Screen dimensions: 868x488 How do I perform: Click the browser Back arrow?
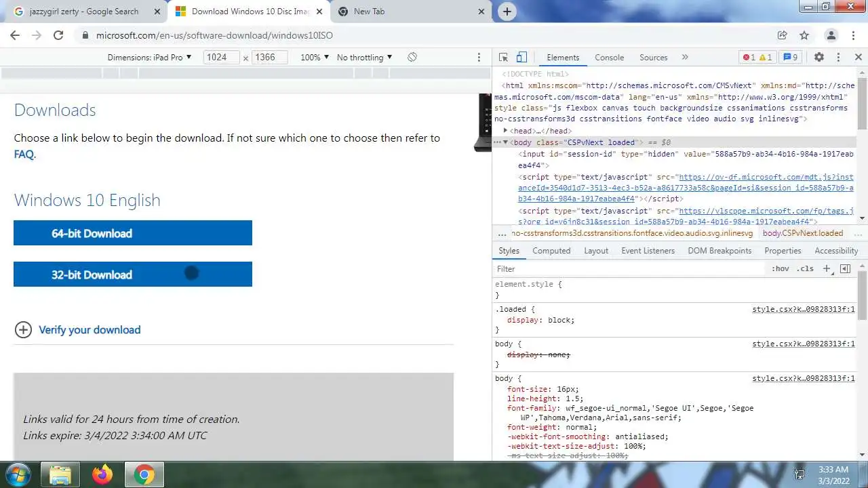pyautogui.click(x=15, y=35)
